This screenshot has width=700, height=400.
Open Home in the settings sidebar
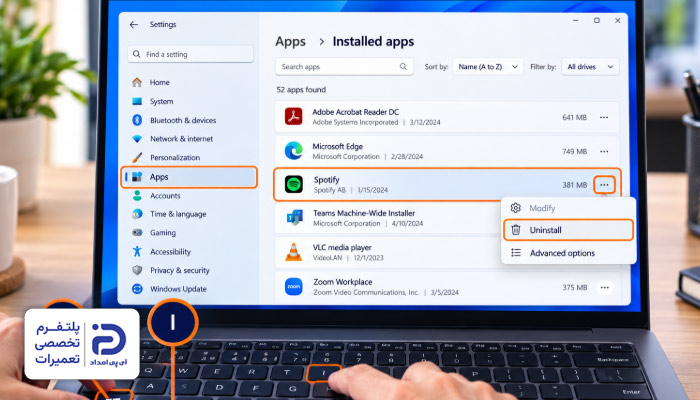(x=159, y=82)
